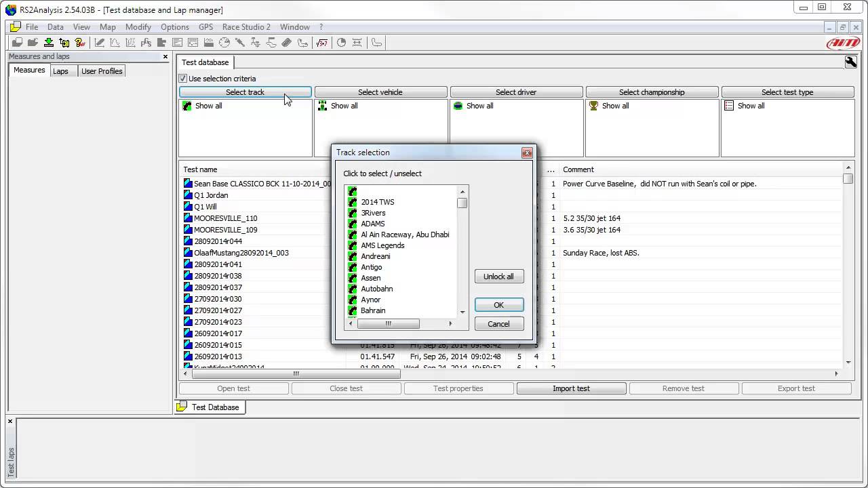868x488 pixels.
Task: Select the Bahrain track
Action: [373, 310]
